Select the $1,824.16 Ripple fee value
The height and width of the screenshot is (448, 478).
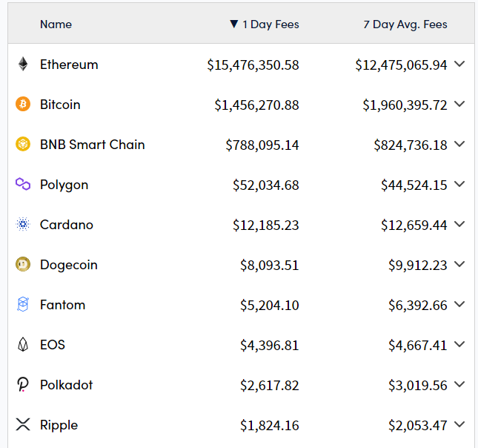[x=270, y=426]
